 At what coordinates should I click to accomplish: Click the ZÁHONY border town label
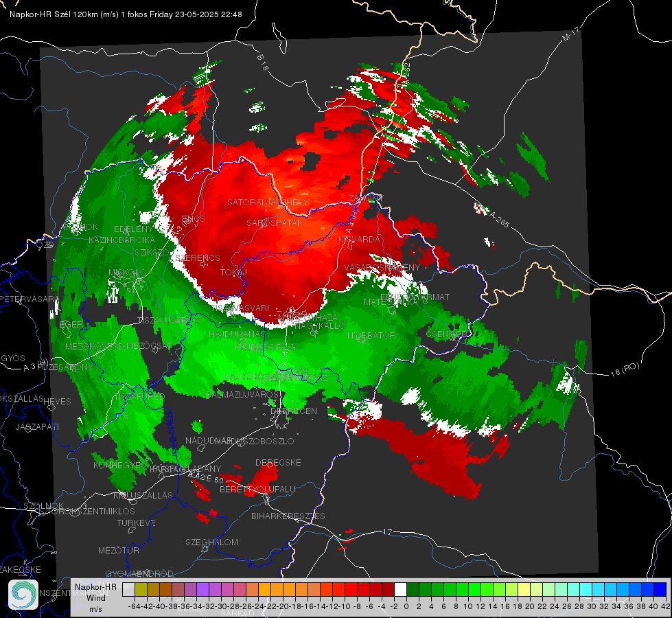point(366,198)
